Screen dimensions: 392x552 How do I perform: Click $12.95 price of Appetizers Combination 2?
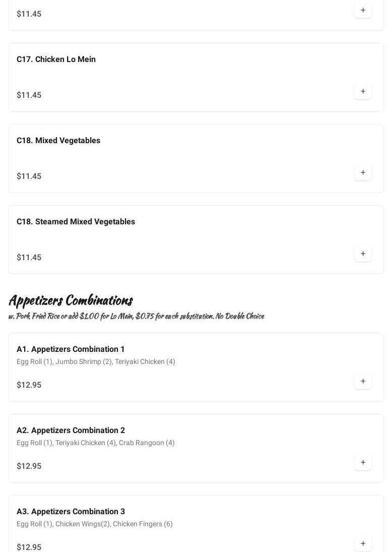tap(29, 466)
